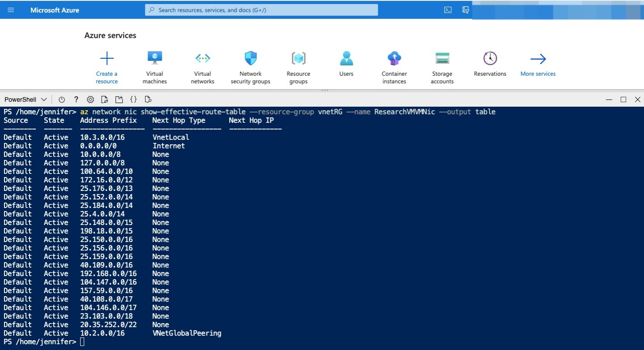
Task: Minimize the Cloud Shell pane
Action: tap(609, 99)
